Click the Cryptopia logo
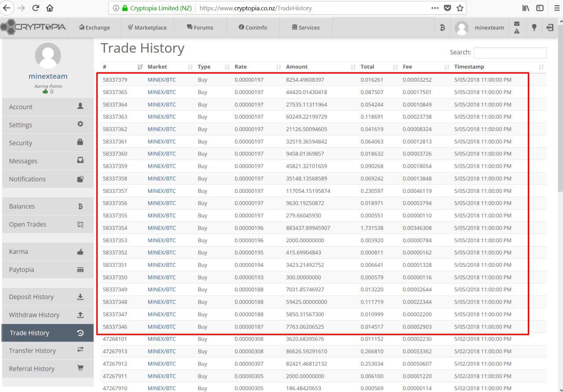This screenshot has width=563, height=392. tap(33, 27)
